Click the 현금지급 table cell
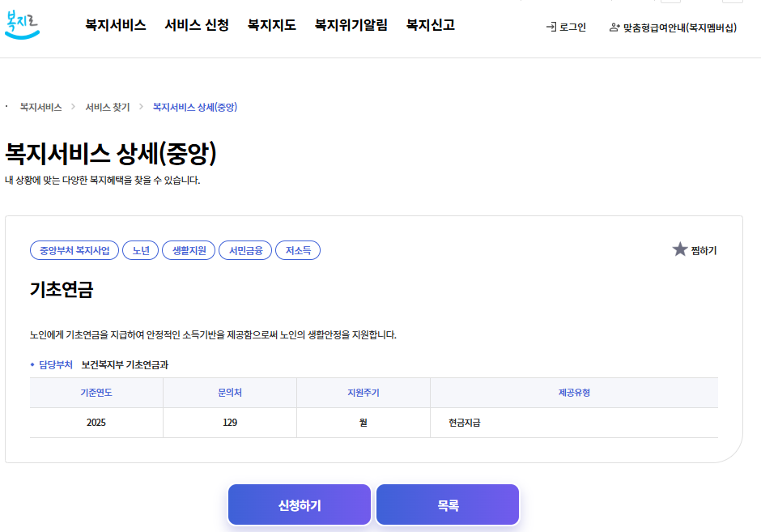The height and width of the screenshot is (532, 761). click(x=574, y=423)
